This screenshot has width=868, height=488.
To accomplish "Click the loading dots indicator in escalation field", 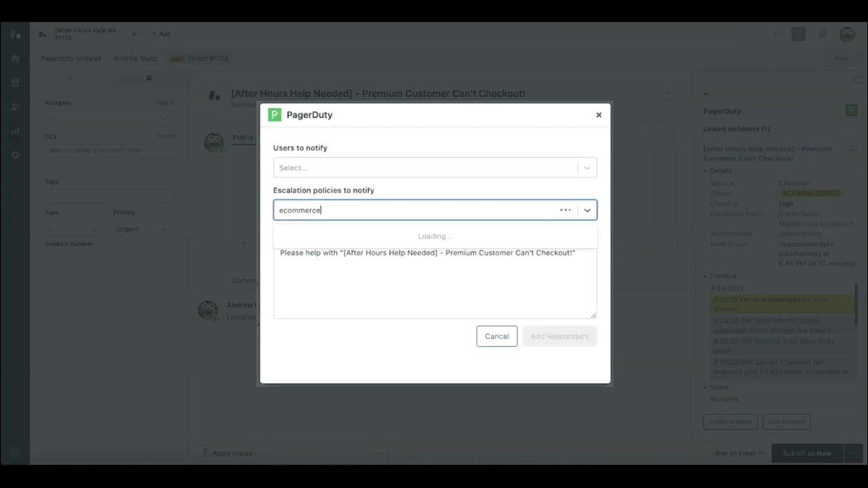I will pyautogui.click(x=565, y=210).
